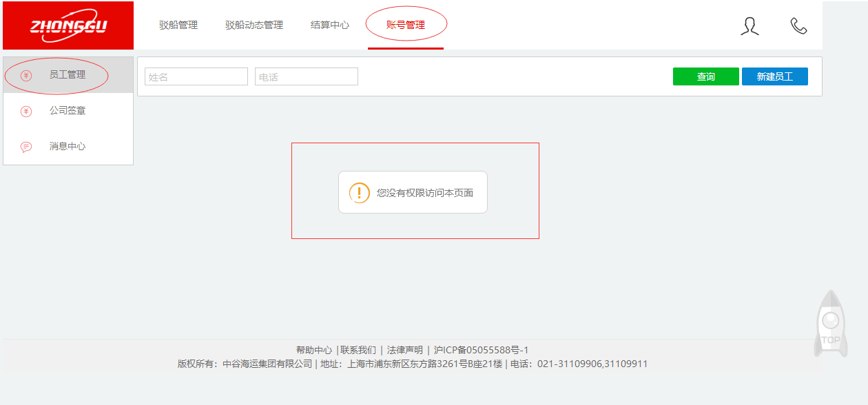The image size is (868, 405).
Task: Open the user profile icon
Action: click(750, 26)
